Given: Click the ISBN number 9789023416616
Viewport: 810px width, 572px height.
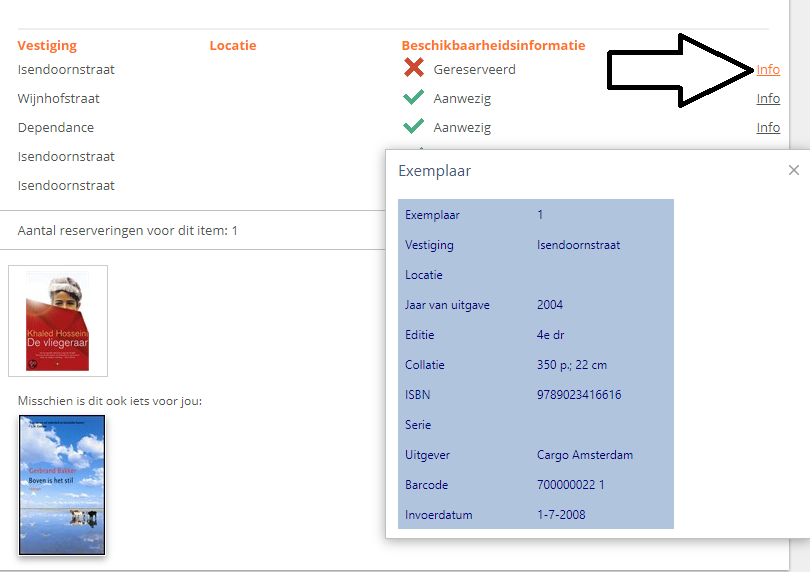Looking at the screenshot, I should [579, 395].
